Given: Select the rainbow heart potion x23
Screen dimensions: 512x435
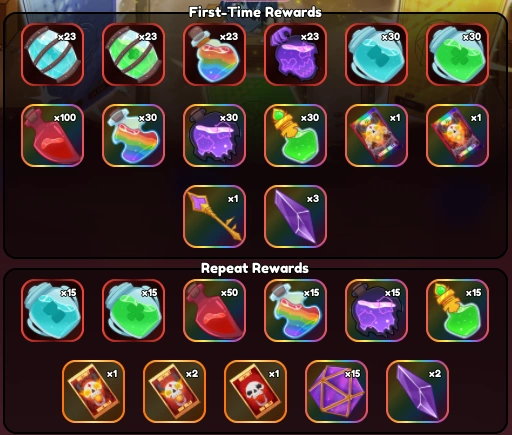Looking at the screenshot, I should point(214,54).
